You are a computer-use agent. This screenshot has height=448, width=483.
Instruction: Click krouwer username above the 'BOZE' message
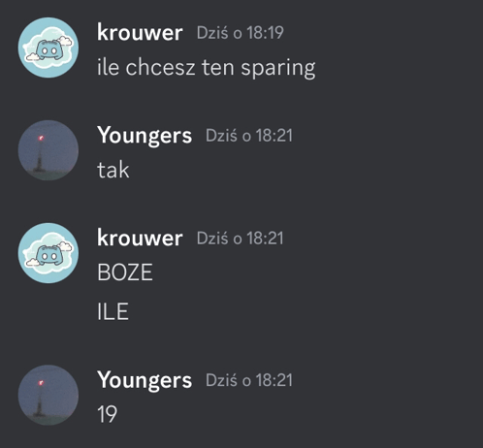click(140, 238)
